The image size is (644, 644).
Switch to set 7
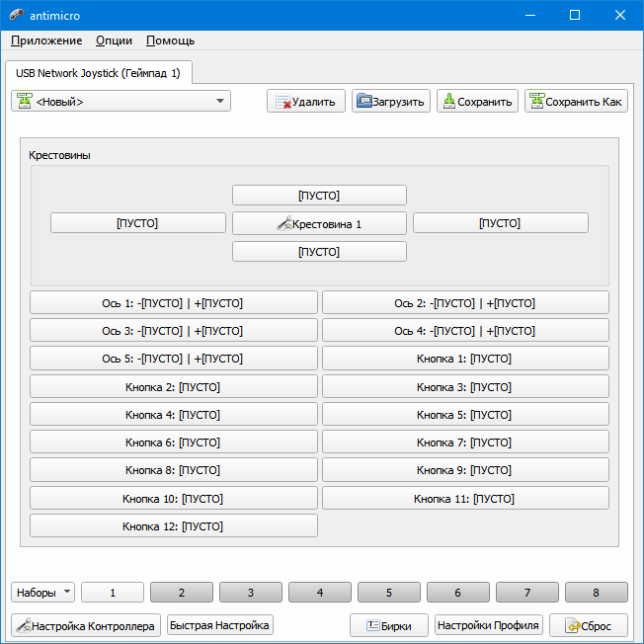pyautogui.click(x=527, y=593)
